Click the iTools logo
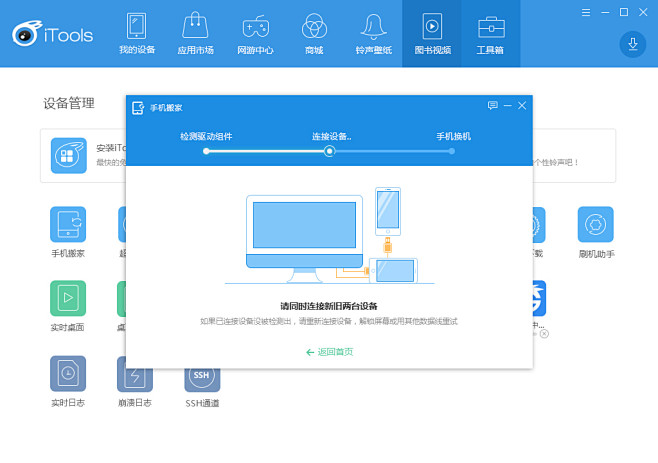 click(52, 34)
